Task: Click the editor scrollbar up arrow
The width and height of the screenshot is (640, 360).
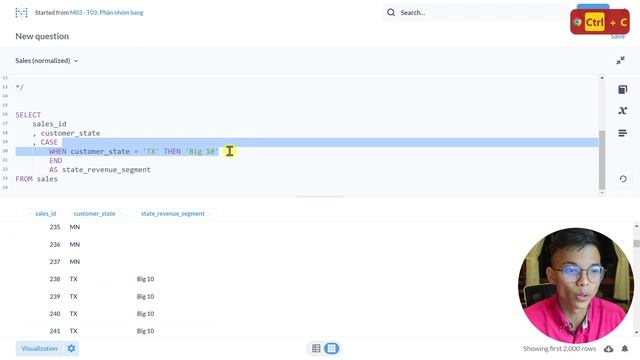Action: [602, 78]
